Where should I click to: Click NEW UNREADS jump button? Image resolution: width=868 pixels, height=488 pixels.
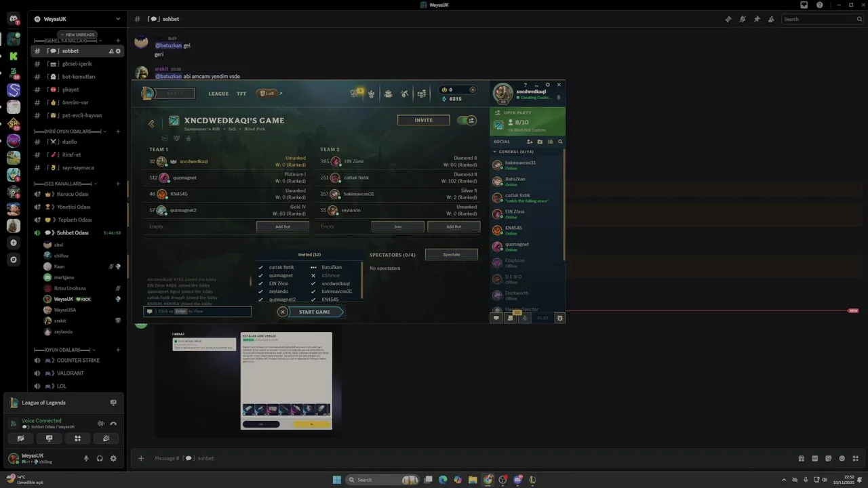pyautogui.click(x=77, y=35)
